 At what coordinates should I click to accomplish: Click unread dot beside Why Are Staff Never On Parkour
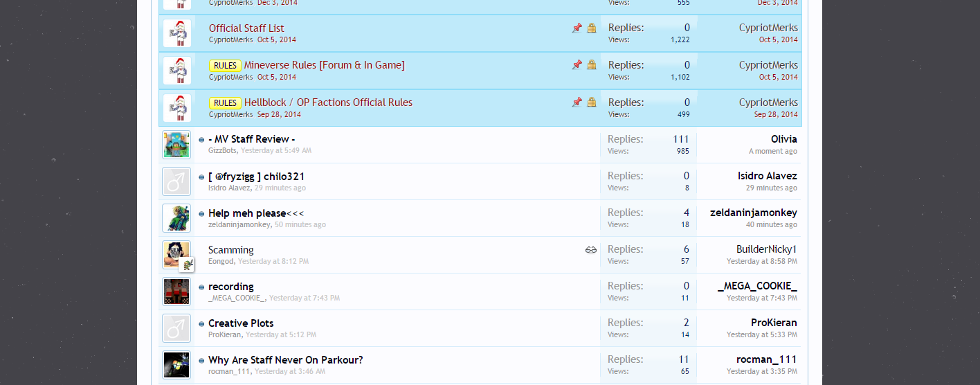201,360
